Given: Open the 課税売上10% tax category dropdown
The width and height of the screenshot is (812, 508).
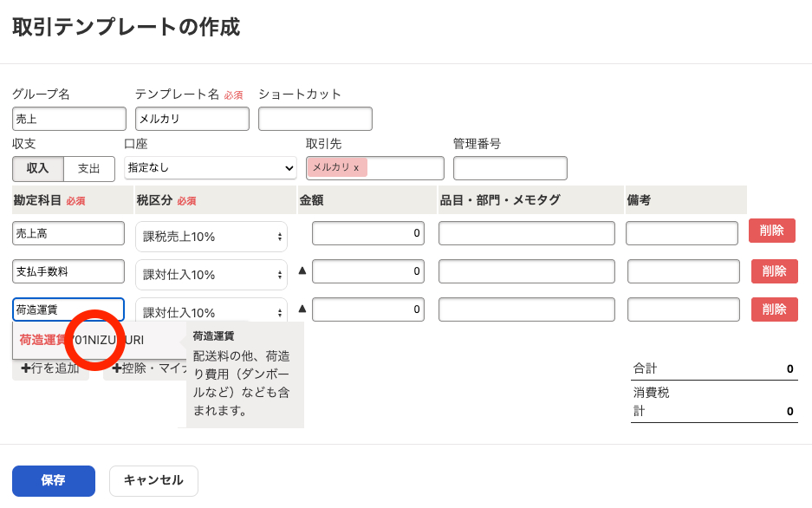Looking at the screenshot, I should [210, 232].
